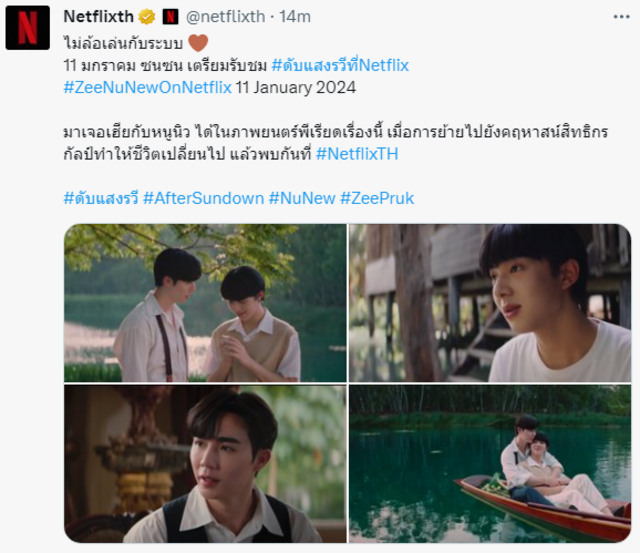Open the #NuNew hashtag
This screenshot has height=553, width=640.
302,198
